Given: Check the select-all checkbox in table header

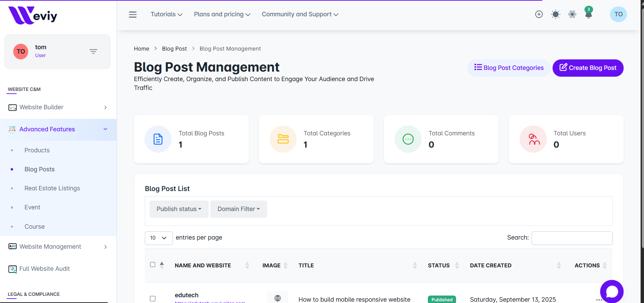Looking at the screenshot, I should (153, 265).
